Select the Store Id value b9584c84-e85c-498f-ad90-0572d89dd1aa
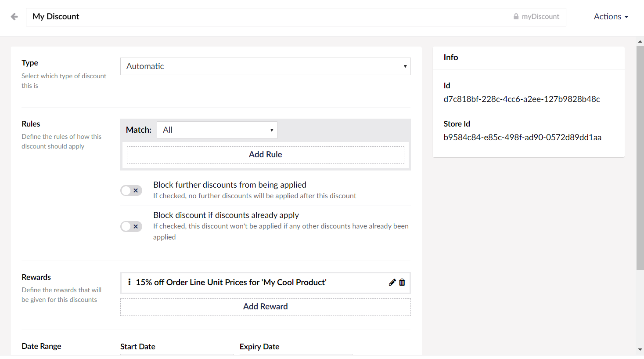This screenshot has width=644, height=359. tap(522, 137)
